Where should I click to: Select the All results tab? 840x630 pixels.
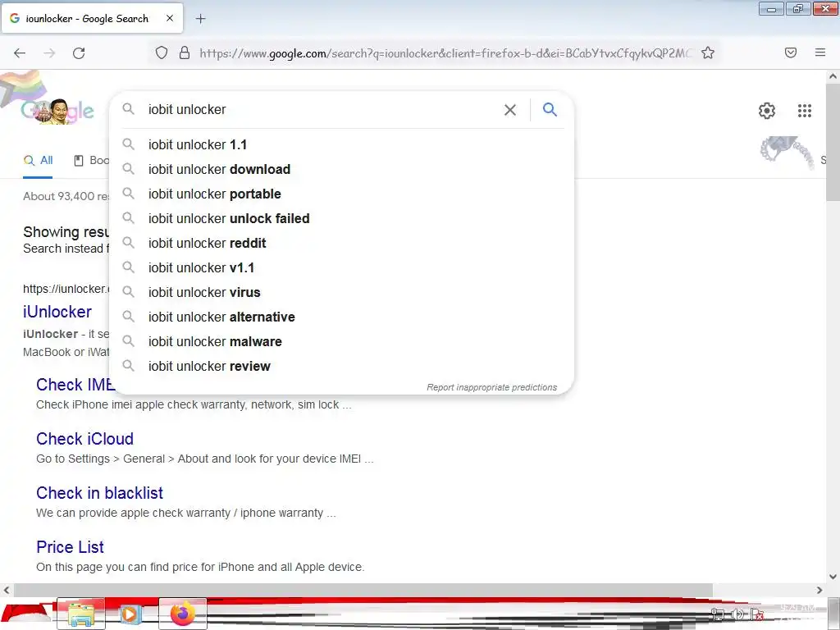click(x=38, y=160)
